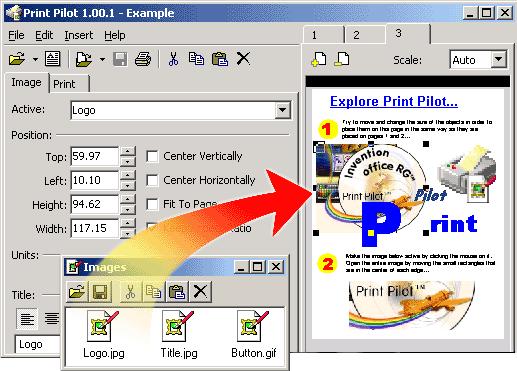Click the Paste clipboard icon in main toolbar
Image resolution: width=517 pixels, height=371 pixels.
(220, 59)
